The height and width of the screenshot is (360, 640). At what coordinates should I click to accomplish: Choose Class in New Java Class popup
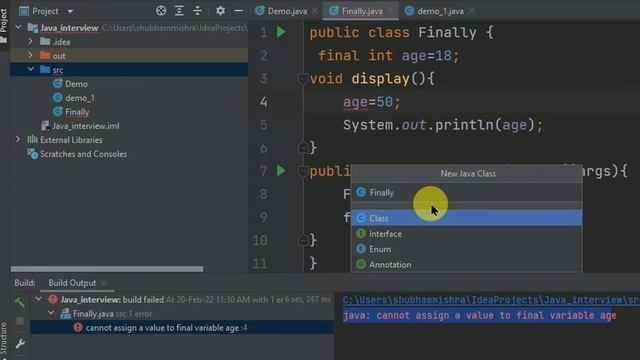click(x=467, y=218)
